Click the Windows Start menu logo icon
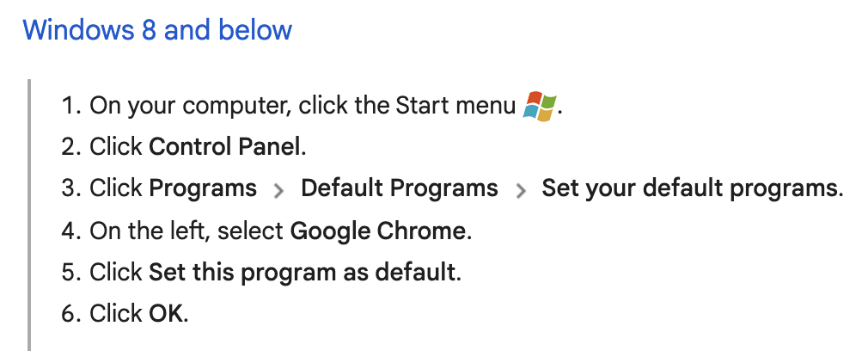868x363 pixels. [x=539, y=106]
